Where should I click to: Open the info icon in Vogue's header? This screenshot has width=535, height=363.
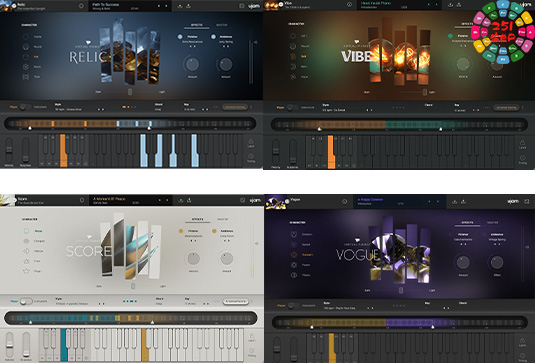coord(345,202)
